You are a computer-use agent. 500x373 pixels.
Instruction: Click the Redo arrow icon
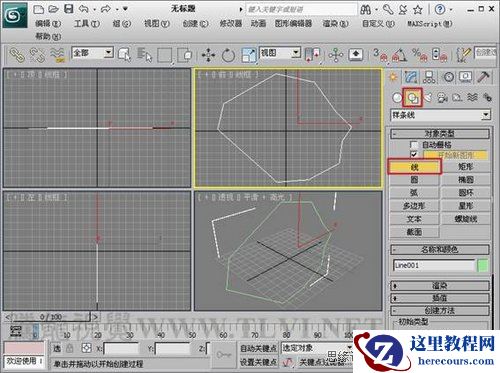(x=106, y=9)
